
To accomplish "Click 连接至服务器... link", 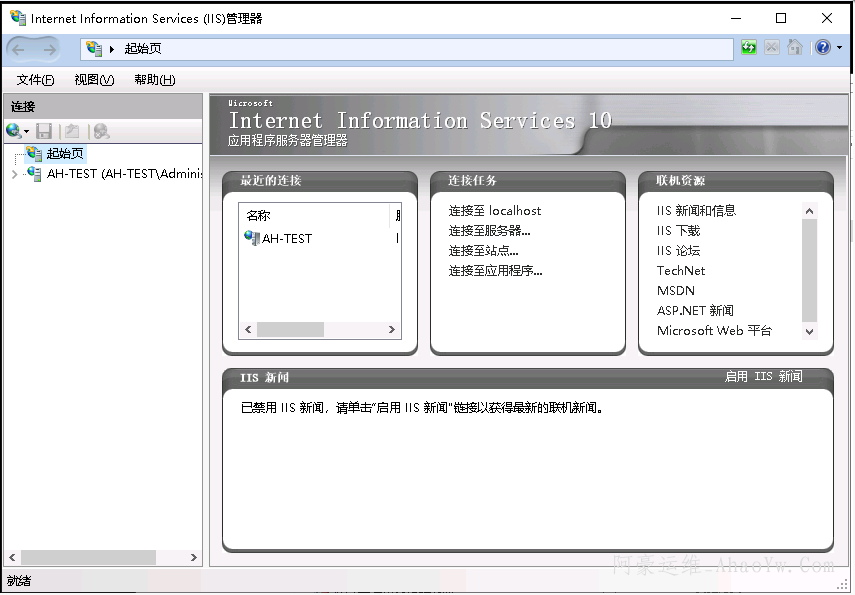I will point(490,231).
